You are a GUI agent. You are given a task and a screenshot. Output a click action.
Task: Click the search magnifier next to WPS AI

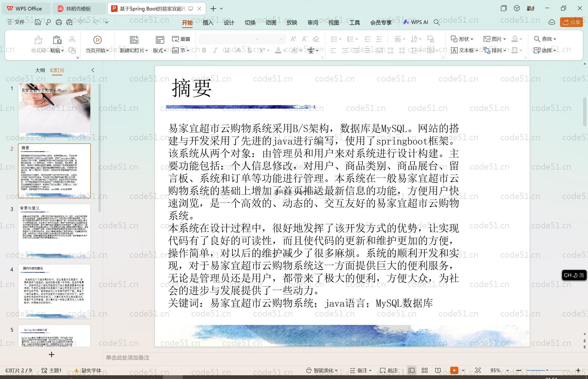click(x=437, y=22)
